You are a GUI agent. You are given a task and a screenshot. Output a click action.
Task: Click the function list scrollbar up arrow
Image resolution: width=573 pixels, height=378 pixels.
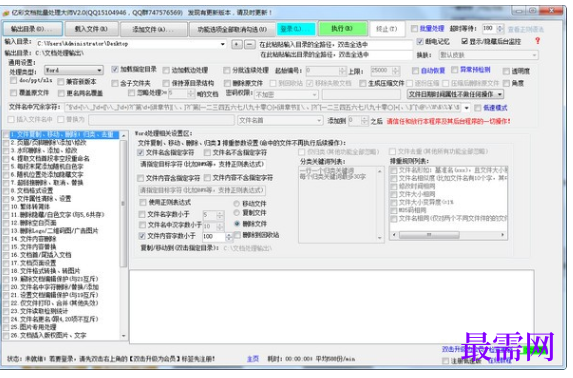click(124, 135)
